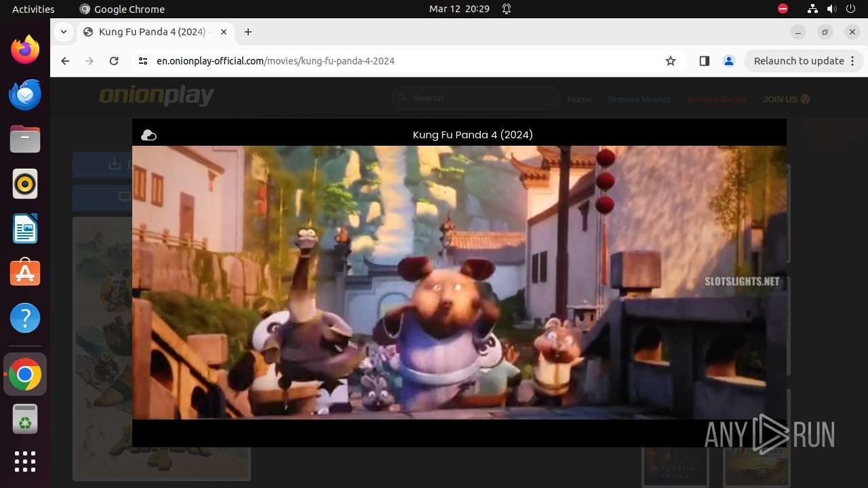Launch Thunderbird Mail from the dock
Image resolution: width=868 pixels, height=488 pixels.
25,94
